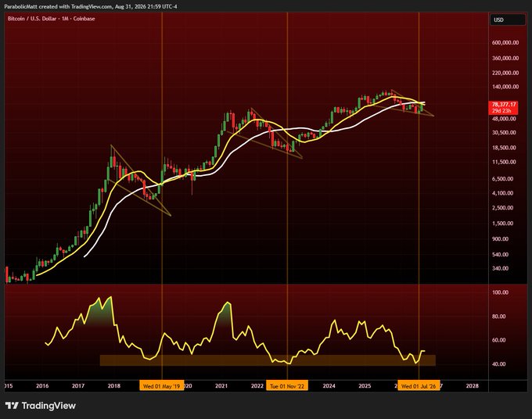The height and width of the screenshot is (419, 532).
Task: Select the 'Tue 01 Nov '22' date marker
Action: tap(287, 386)
